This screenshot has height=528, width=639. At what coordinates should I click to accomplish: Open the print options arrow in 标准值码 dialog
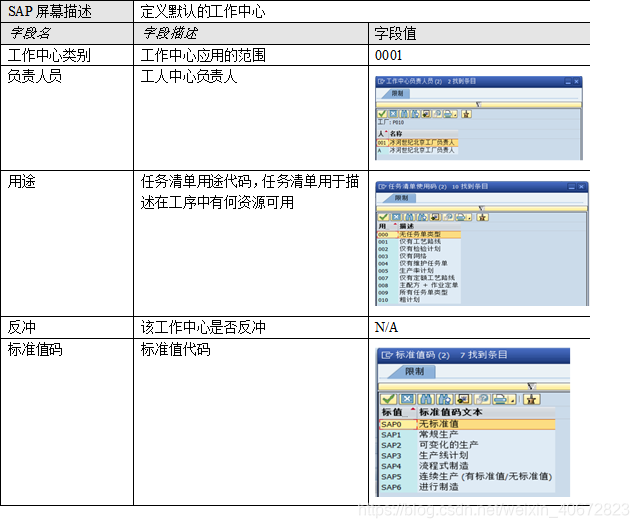point(512,400)
